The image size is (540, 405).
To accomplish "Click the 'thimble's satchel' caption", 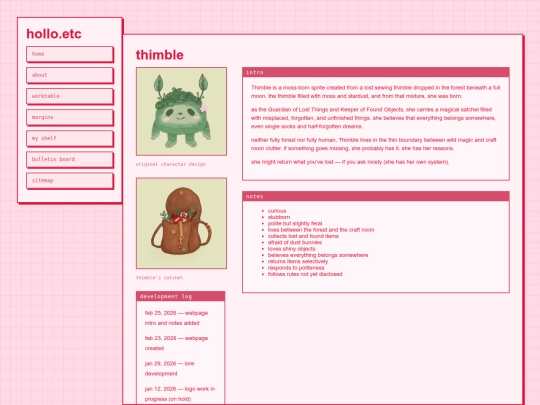I will (159, 278).
